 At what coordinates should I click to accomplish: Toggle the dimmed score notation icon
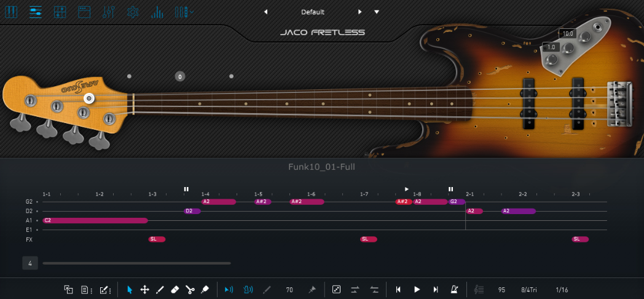(479, 290)
